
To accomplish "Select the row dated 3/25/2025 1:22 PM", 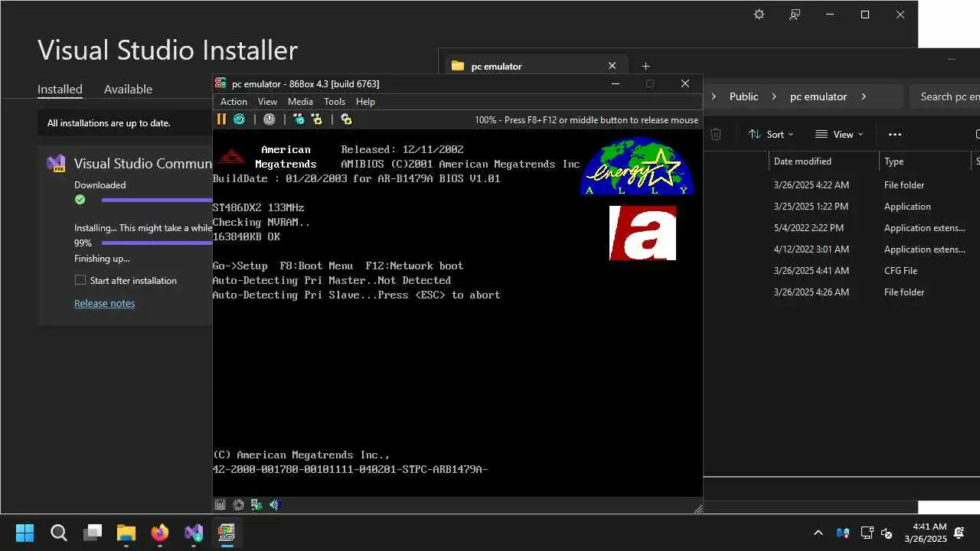I will point(841,207).
